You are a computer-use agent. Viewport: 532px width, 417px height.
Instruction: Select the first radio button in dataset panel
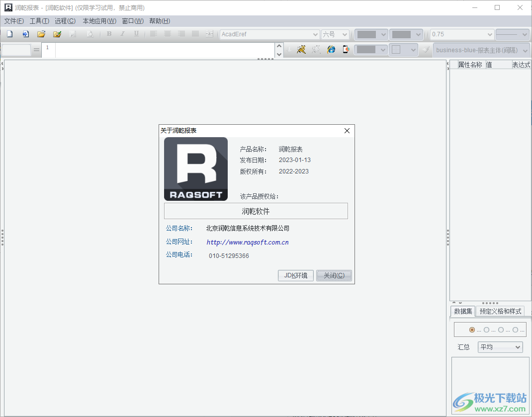[x=472, y=330]
